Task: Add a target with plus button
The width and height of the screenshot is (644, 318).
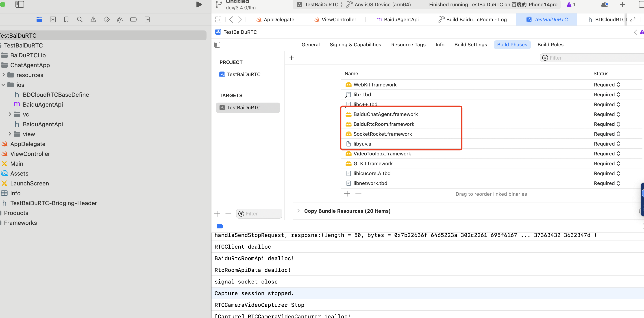Action: tap(217, 214)
